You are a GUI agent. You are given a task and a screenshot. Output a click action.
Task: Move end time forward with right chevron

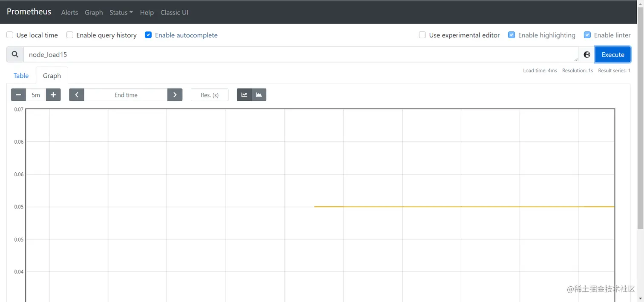(175, 95)
